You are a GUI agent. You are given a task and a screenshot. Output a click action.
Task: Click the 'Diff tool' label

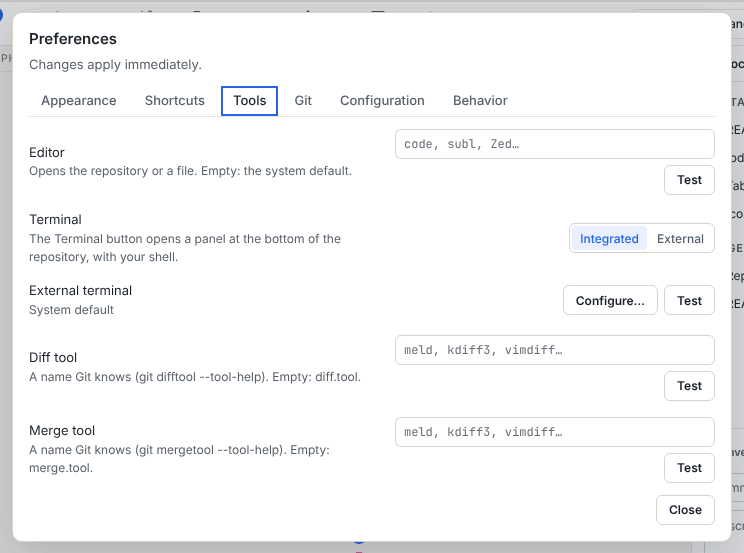pos(53,357)
